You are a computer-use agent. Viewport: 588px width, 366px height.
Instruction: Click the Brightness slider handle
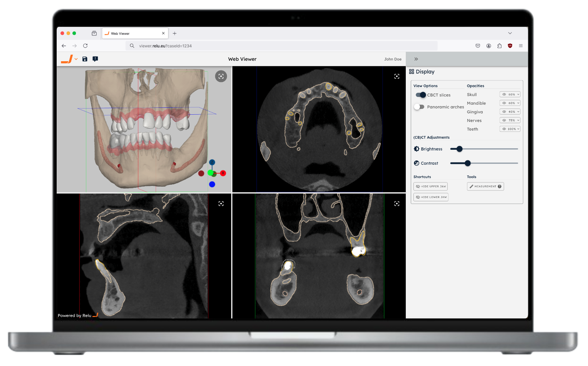459,149
